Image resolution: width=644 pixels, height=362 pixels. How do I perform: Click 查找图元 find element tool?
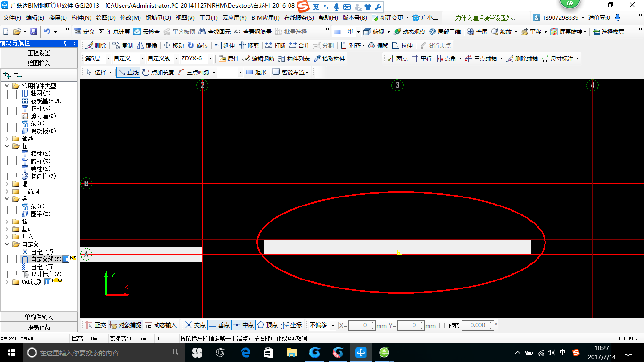pos(215,32)
